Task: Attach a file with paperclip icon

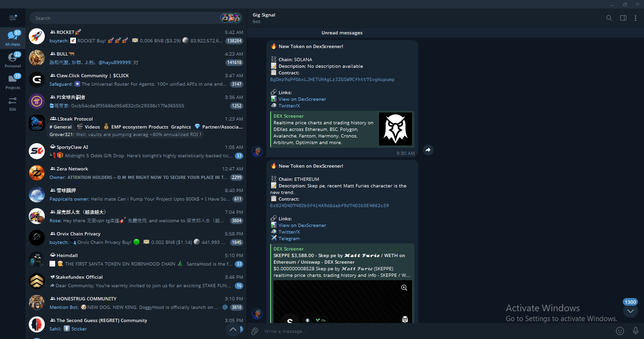Action: click(255, 331)
